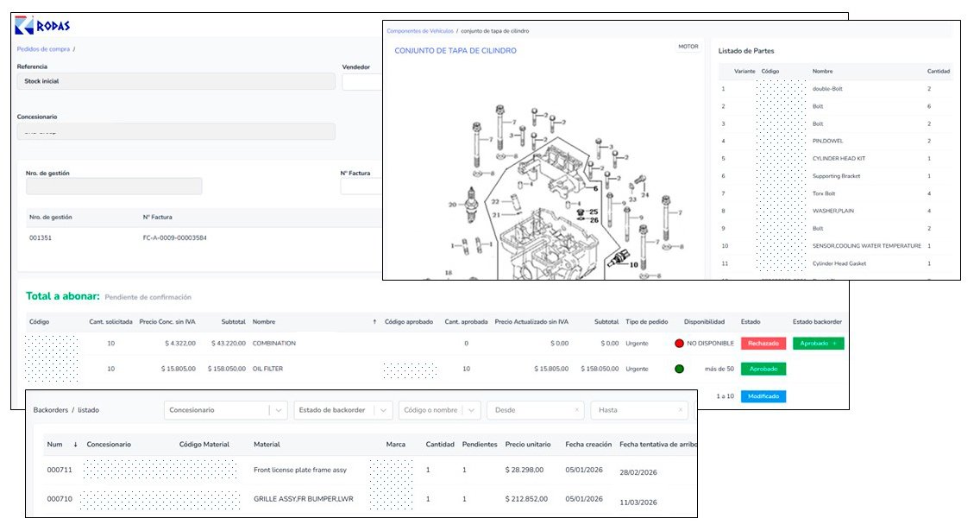Go to Pedidos de compra breadcrumb
The image size is (980, 531).
43,49
